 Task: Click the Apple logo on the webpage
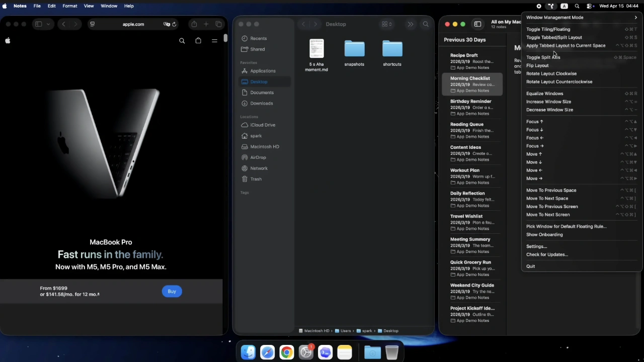[8, 41]
